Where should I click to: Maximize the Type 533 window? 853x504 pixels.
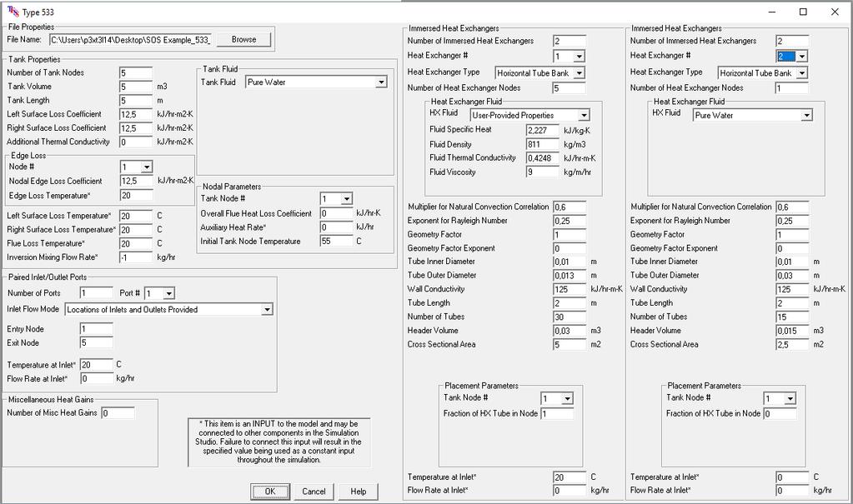(x=803, y=12)
